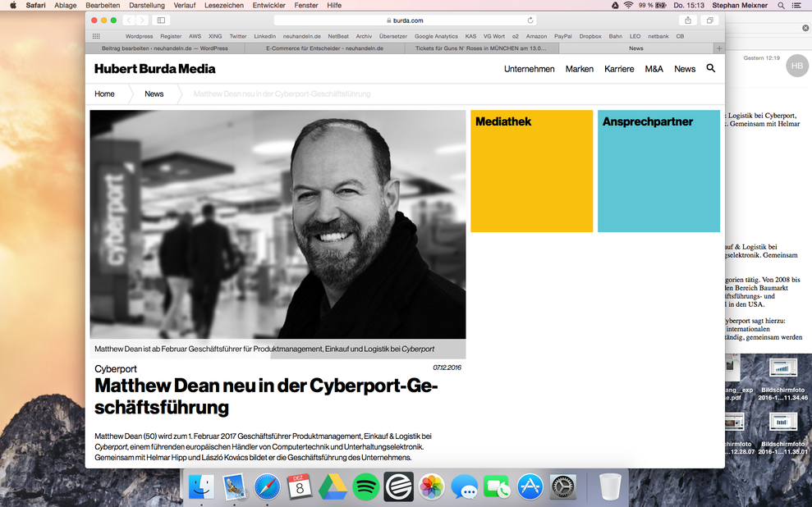812x507 pixels.
Task: Click the Stephan Meixner user menu
Action: click(740, 5)
